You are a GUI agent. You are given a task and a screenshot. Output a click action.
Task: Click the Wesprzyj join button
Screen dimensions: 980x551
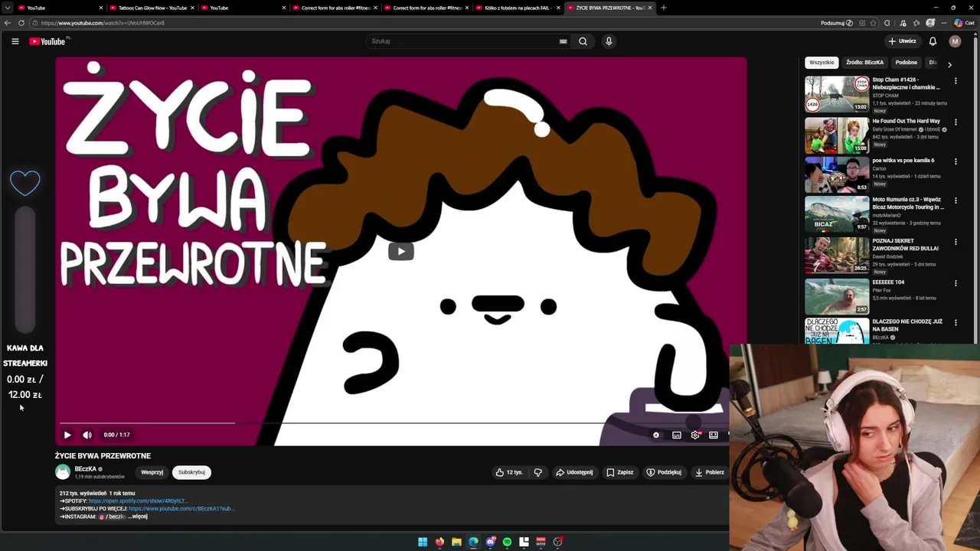coord(152,472)
